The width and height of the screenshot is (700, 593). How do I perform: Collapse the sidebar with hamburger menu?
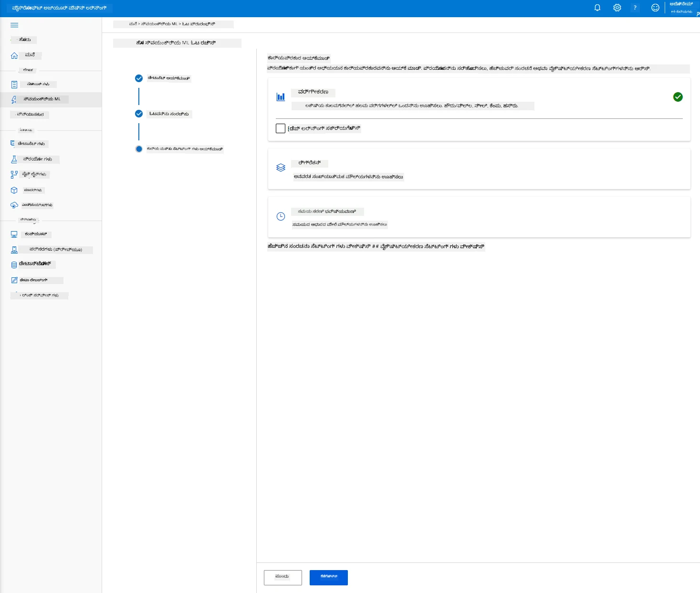pos(14,25)
